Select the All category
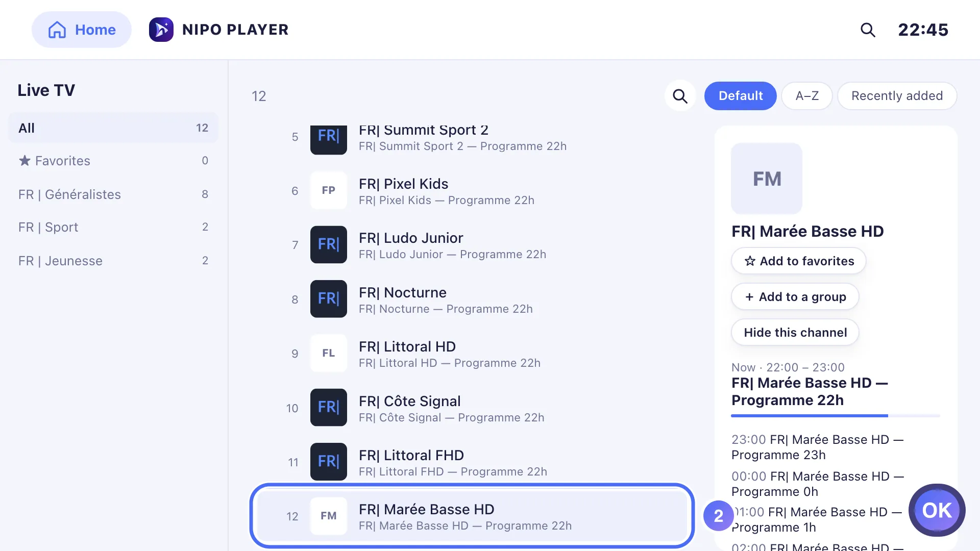This screenshot has width=980, height=551. point(113,128)
